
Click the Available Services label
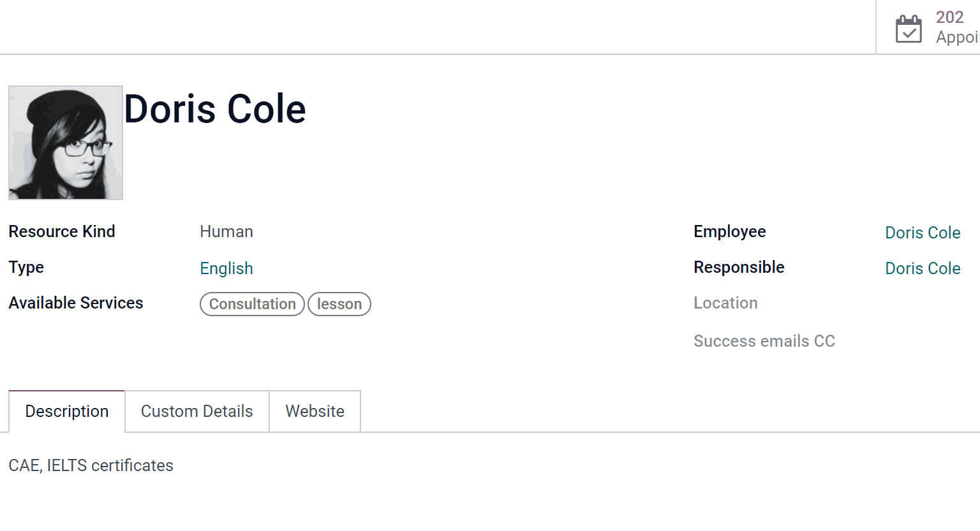76,303
